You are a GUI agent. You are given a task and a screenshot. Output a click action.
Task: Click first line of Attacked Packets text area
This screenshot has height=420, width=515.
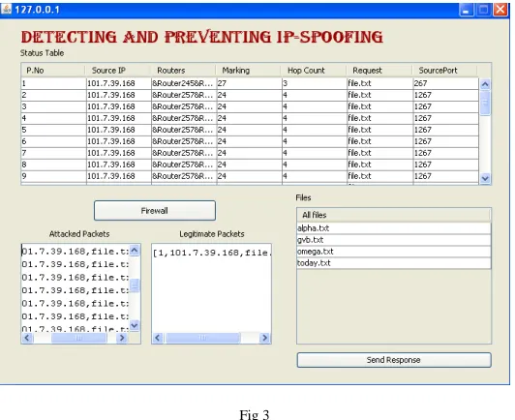pos(76,252)
